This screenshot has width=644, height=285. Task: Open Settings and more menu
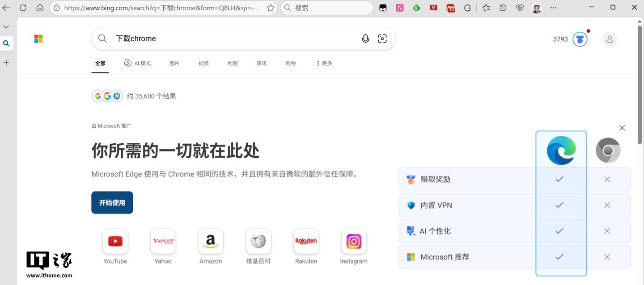coord(554,8)
